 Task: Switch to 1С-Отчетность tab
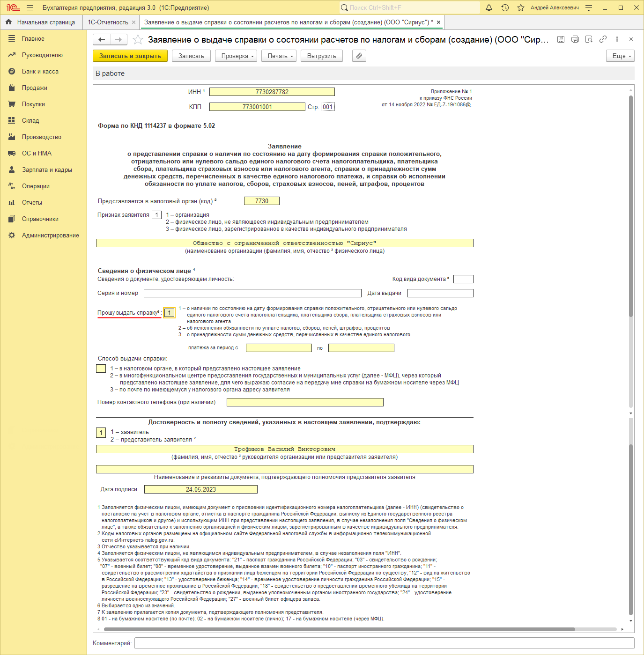(108, 22)
